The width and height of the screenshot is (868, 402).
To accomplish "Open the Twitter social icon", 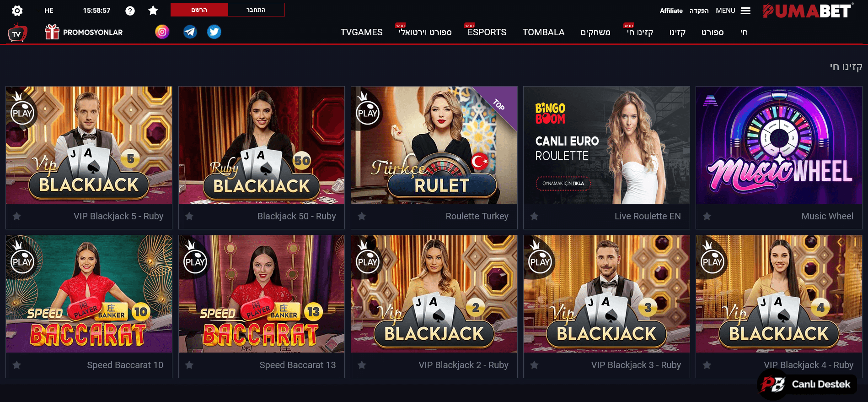I will click(214, 32).
